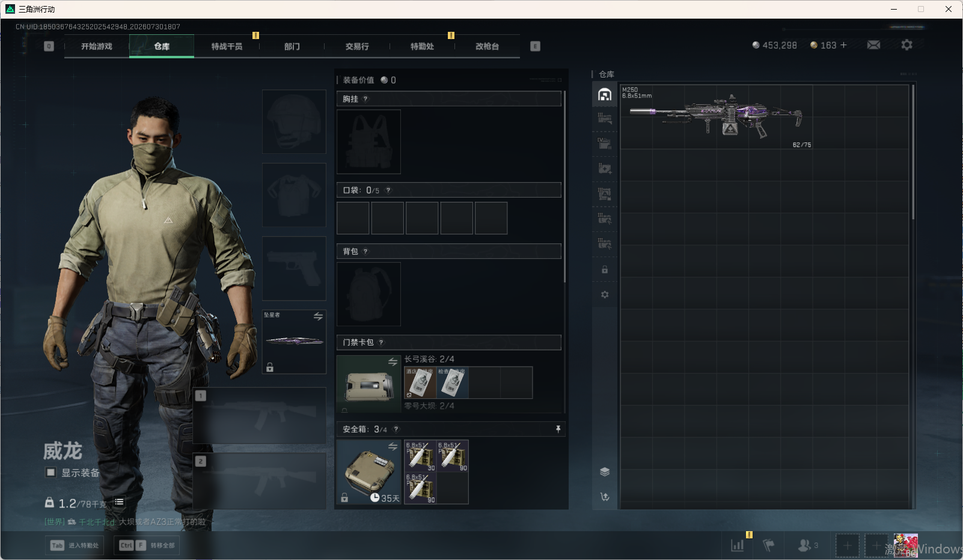Click the empty 背包 backpack slot
Screen dimensions: 963x560
(368, 294)
